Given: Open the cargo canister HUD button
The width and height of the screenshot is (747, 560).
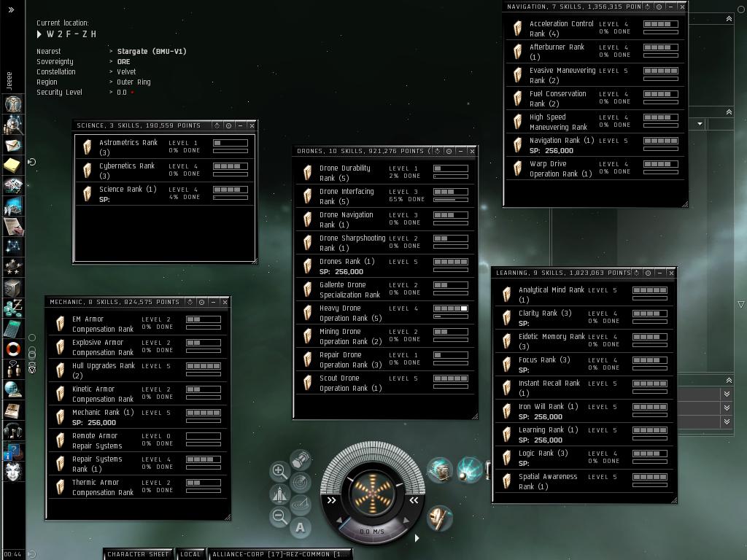Looking at the screenshot, I should tap(301, 459).
